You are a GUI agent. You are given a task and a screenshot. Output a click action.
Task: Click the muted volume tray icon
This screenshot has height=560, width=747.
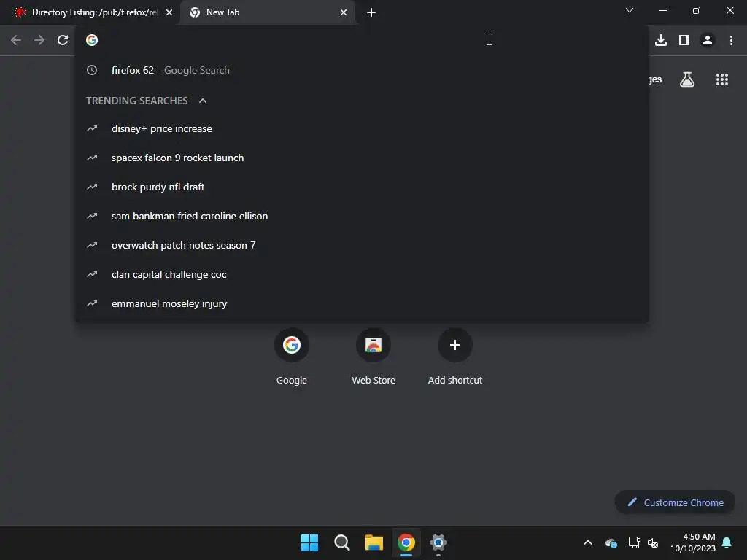coord(653,542)
